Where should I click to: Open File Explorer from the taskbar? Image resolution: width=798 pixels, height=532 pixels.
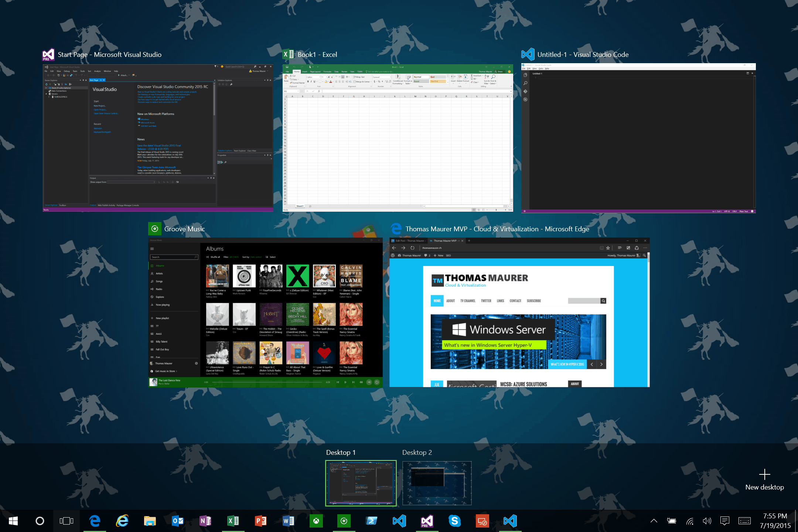tap(150, 521)
